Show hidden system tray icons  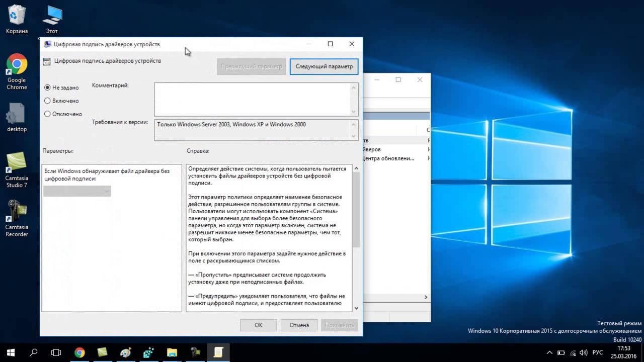pyautogui.click(x=549, y=352)
